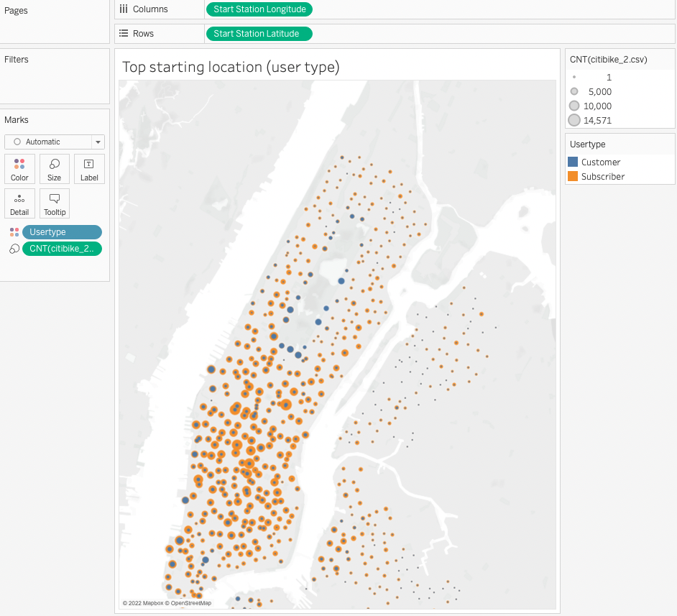The image size is (677, 616).
Task: Open the Detail marks card
Action: coord(19,203)
